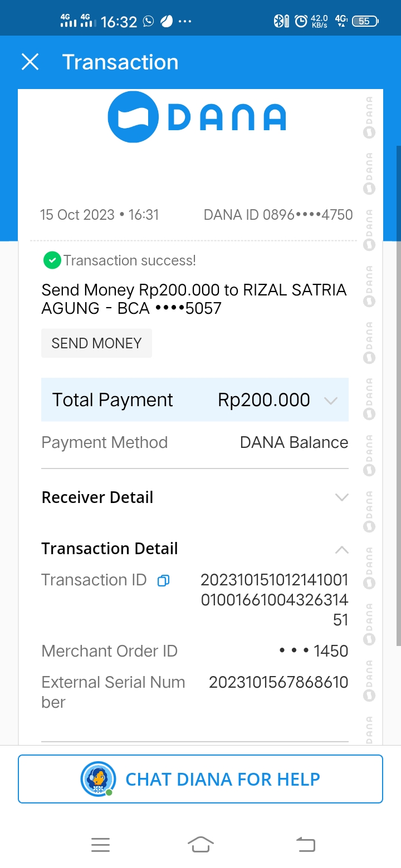Tap the Transaction page title
Screen dimensions: 401x868
click(120, 62)
